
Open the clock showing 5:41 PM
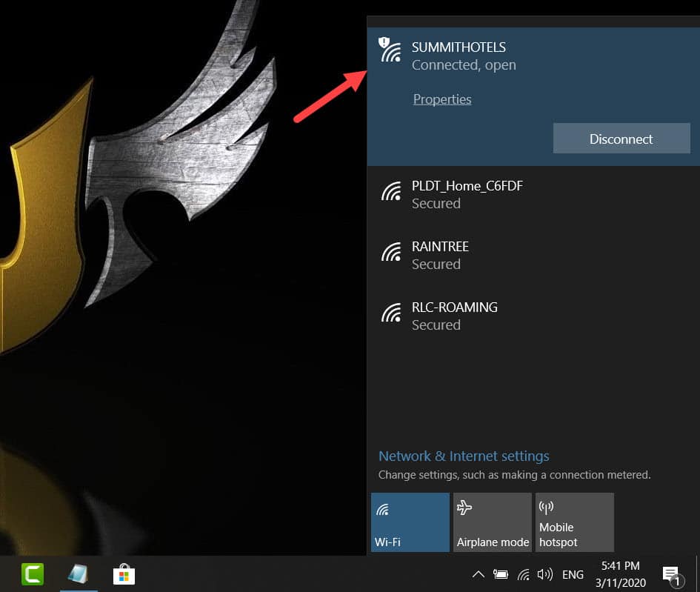point(621,574)
